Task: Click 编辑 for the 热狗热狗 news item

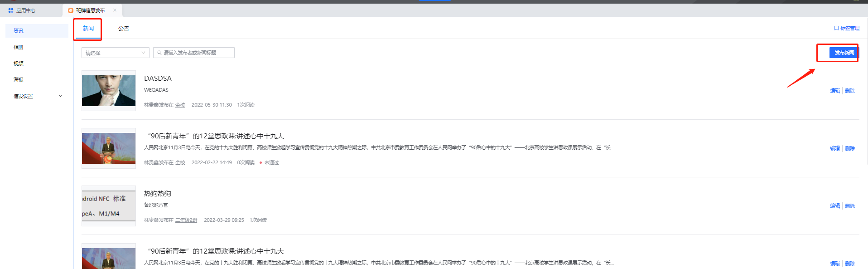Action: (834, 206)
